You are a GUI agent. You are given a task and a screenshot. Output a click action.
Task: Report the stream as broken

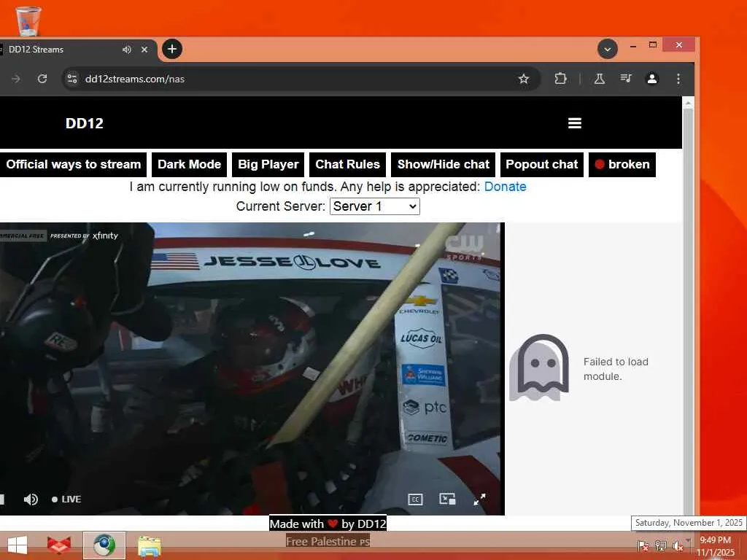(x=622, y=164)
